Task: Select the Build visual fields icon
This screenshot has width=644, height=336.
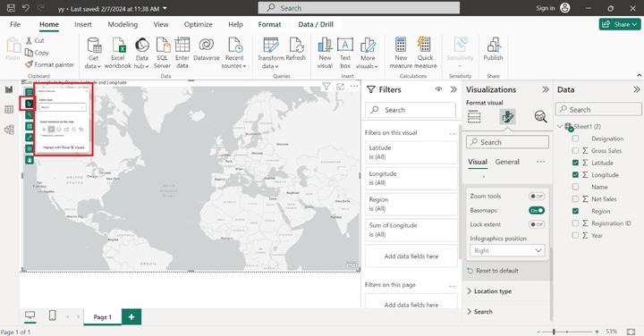Action: (474, 116)
